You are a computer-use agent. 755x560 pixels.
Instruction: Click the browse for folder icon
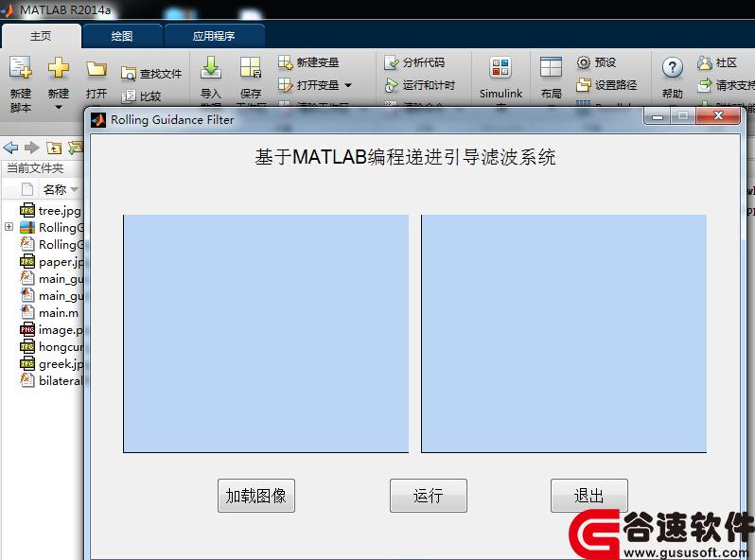(x=75, y=148)
